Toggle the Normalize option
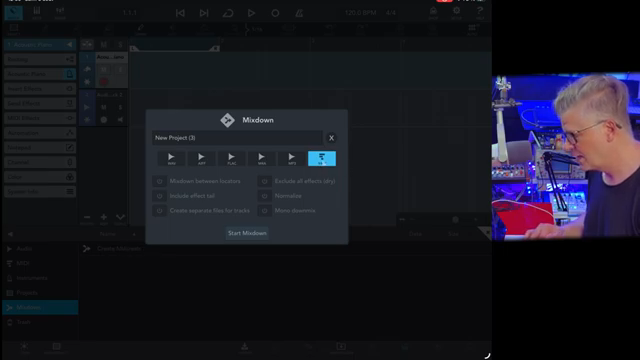This screenshot has height=360, width=640. [x=264, y=196]
